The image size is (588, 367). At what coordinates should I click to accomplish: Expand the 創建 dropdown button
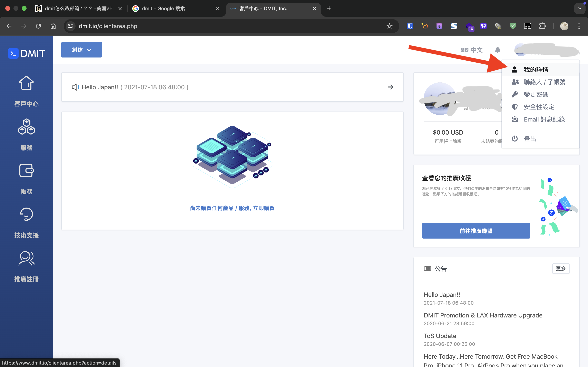point(81,50)
